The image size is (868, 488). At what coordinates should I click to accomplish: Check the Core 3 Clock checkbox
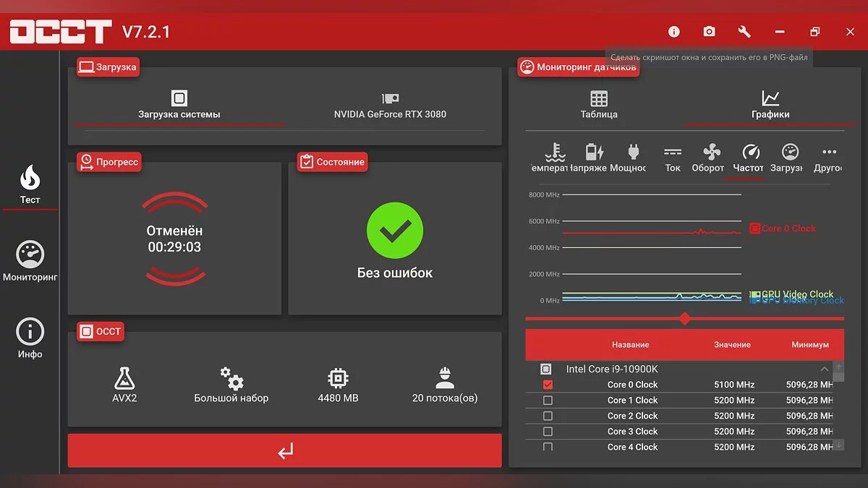click(x=548, y=432)
